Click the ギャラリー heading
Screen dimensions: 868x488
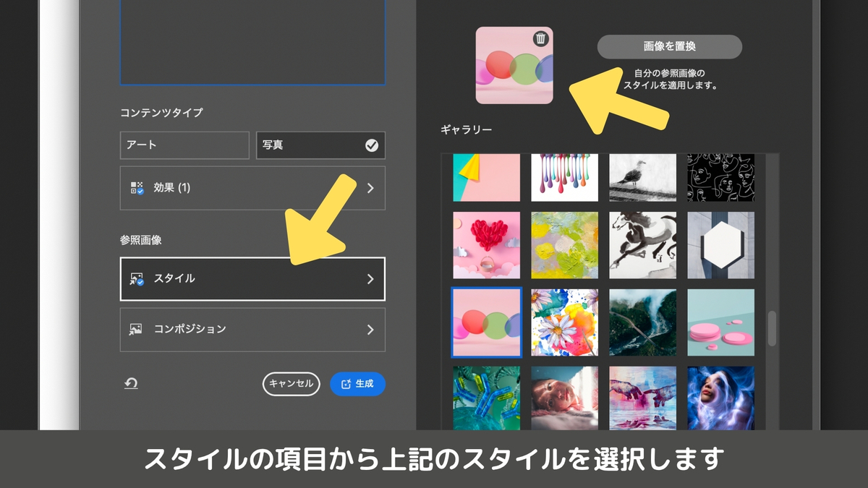[x=467, y=130]
